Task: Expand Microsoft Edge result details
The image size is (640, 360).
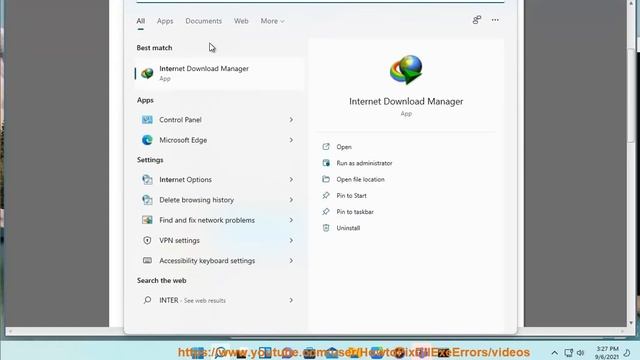Action: click(291, 140)
